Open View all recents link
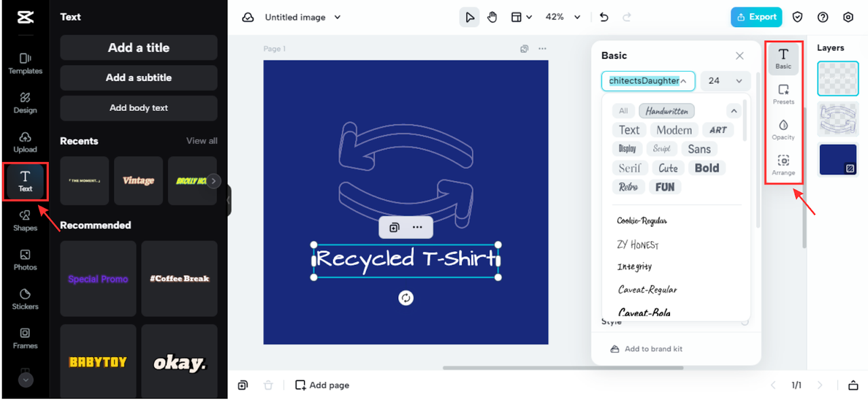The image size is (868, 403). coord(202,141)
